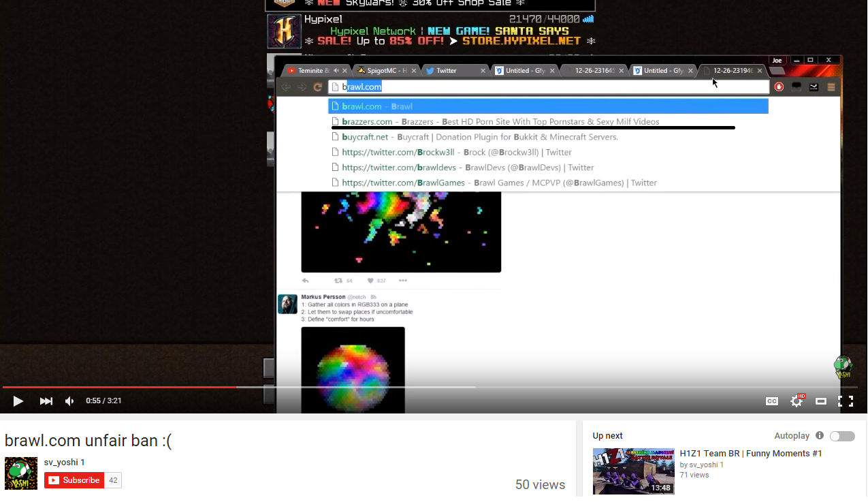Open the sv_yoshi 1 channel name under the title
Screen dimensions: 868x502
[65, 462]
